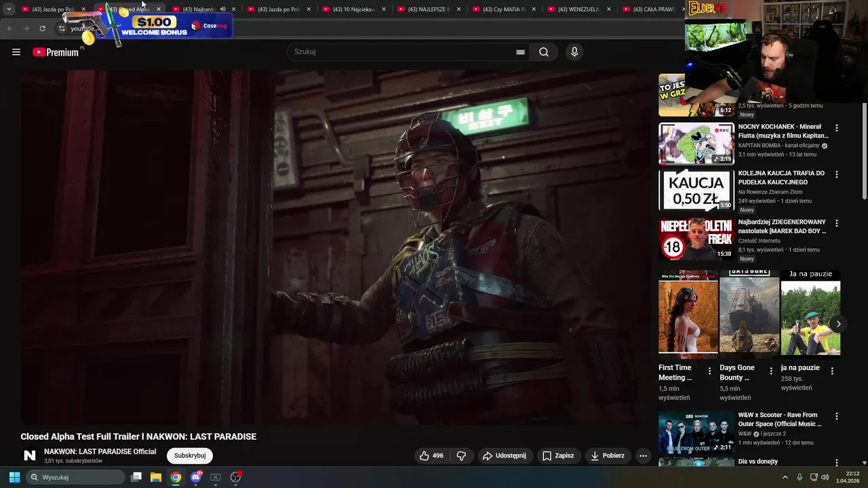Open options for W&W x Scooter video

click(836, 416)
